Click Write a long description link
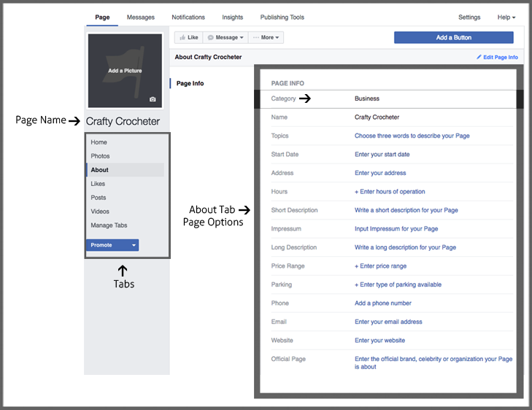Viewport: 532px width, 410px height. click(405, 247)
